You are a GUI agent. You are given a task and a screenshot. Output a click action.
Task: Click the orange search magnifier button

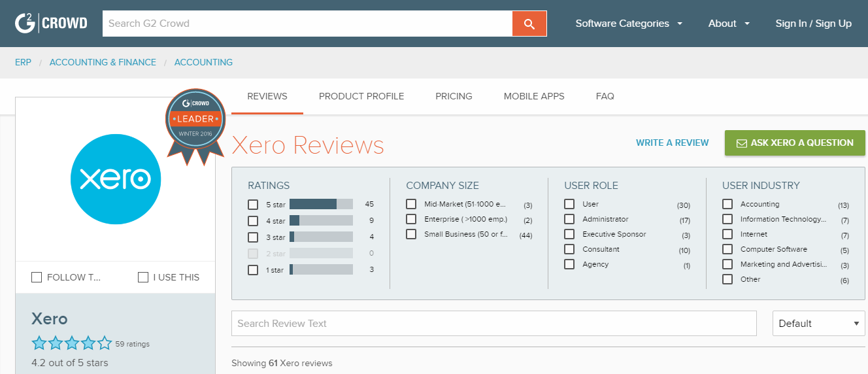[x=529, y=24]
